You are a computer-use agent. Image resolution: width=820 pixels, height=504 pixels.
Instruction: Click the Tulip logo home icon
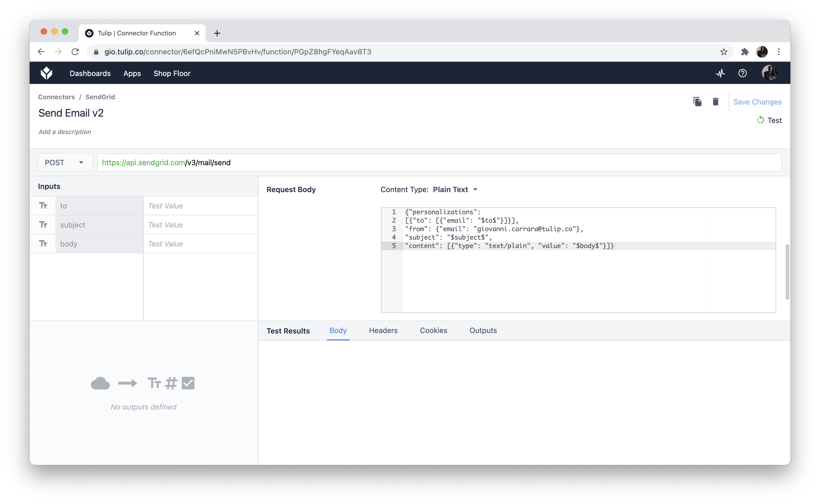46,73
